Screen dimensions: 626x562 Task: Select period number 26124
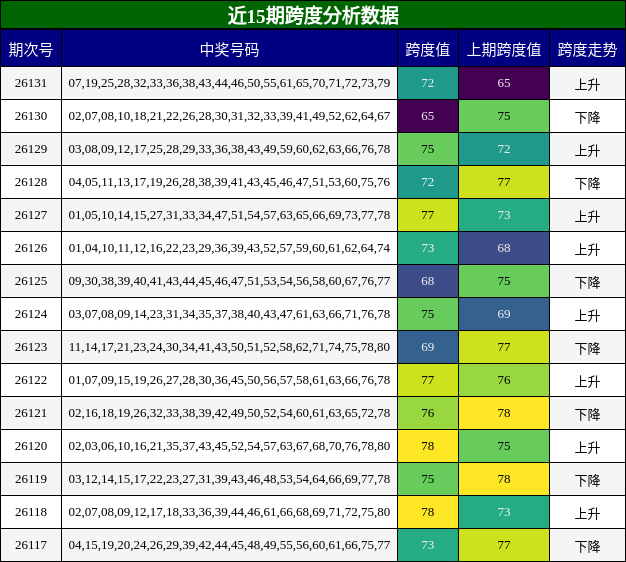31,314
